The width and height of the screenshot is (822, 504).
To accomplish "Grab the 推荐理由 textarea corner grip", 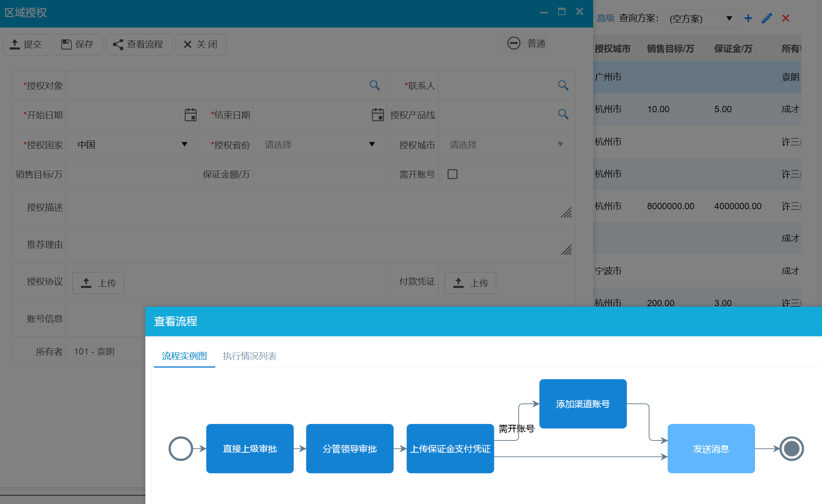I will pyautogui.click(x=567, y=250).
